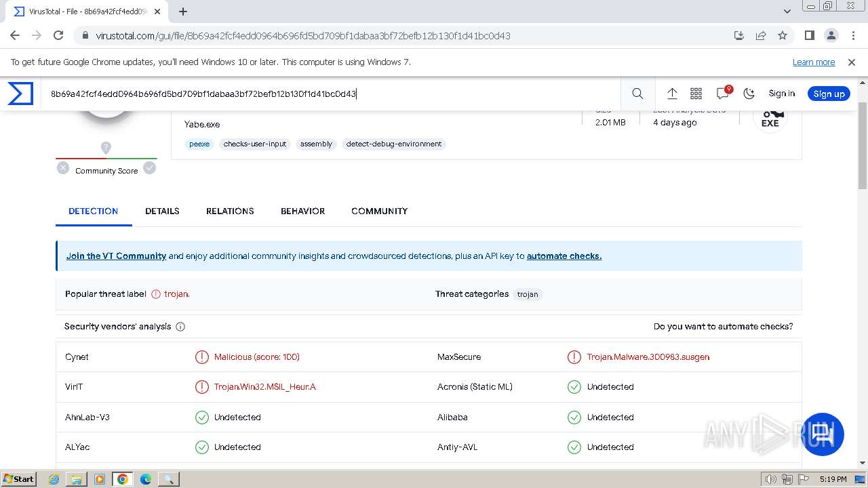
Task: Click Acronis undetected check icon
Action: [574, 387]
